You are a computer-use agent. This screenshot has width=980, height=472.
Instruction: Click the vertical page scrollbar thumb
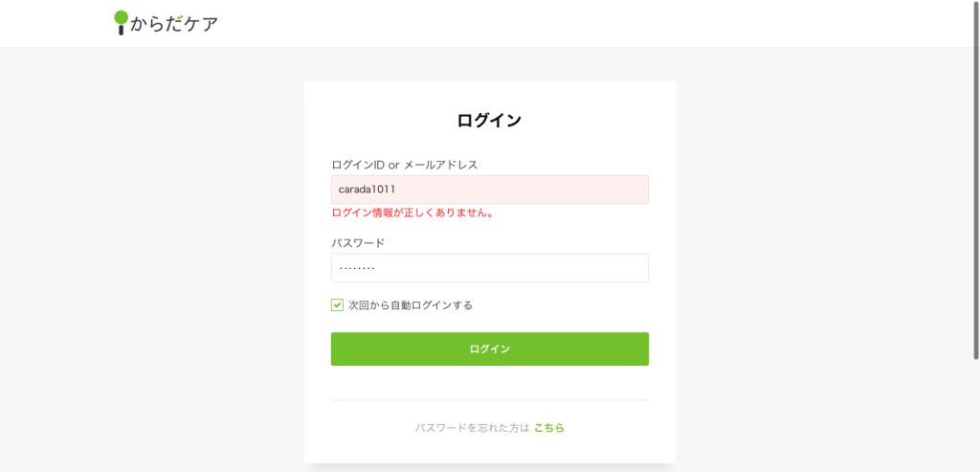pos(974,182)
